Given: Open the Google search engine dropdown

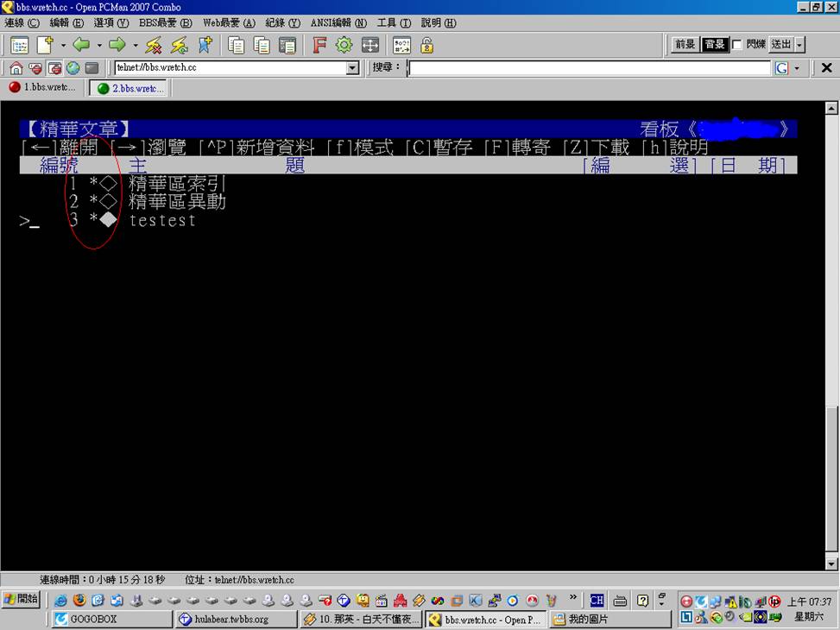Looking at the screenshot, I should (797, 68).
